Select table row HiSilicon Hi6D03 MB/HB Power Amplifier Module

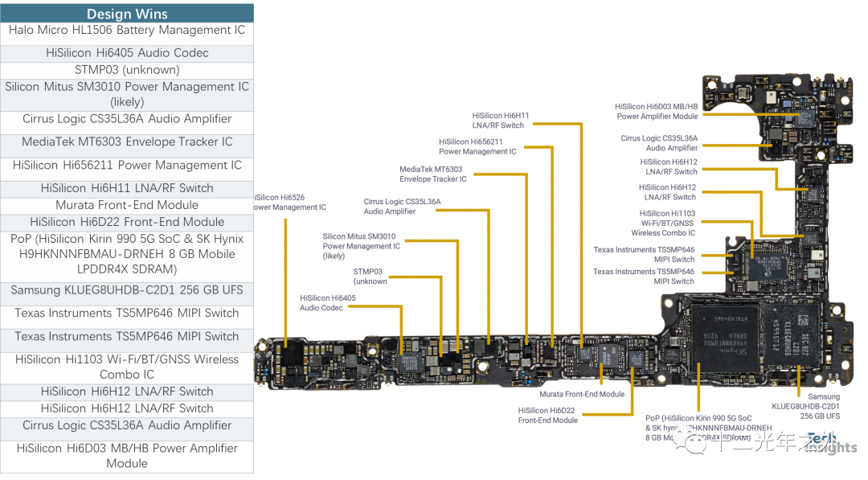[x=127, y=456]
